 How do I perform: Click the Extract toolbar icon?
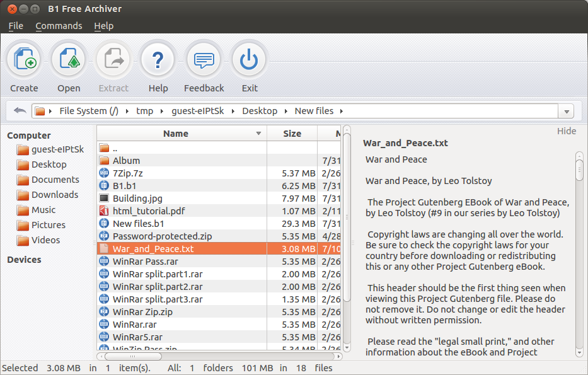point(113,60)
